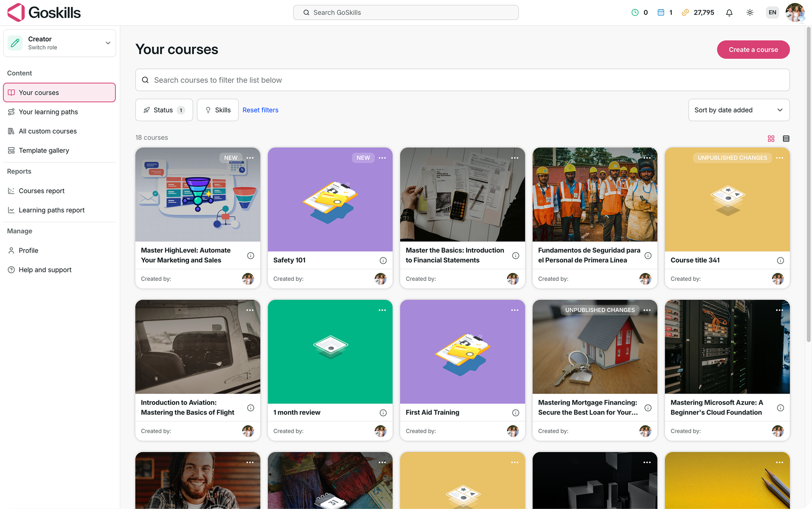Open the Sort by date added dropdown
Viewport: 812px width, 509px height.
(x=739, y=110)
